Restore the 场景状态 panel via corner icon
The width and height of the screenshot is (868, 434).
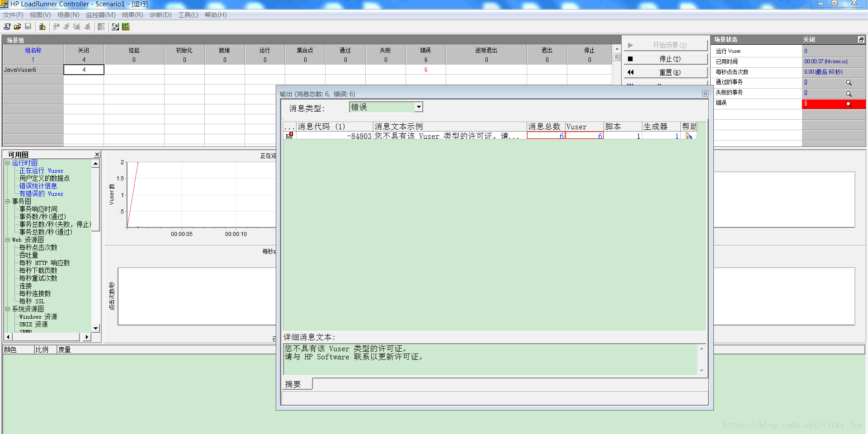point(861,40)
